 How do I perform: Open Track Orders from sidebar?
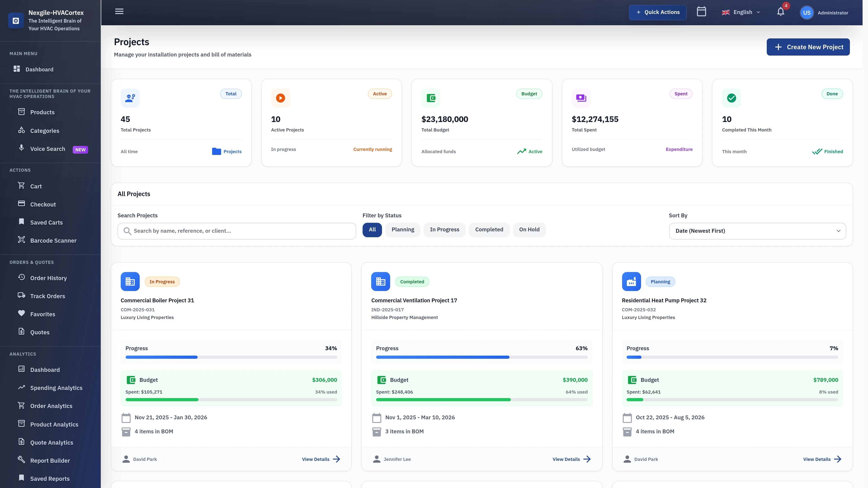tap(47, 296)
